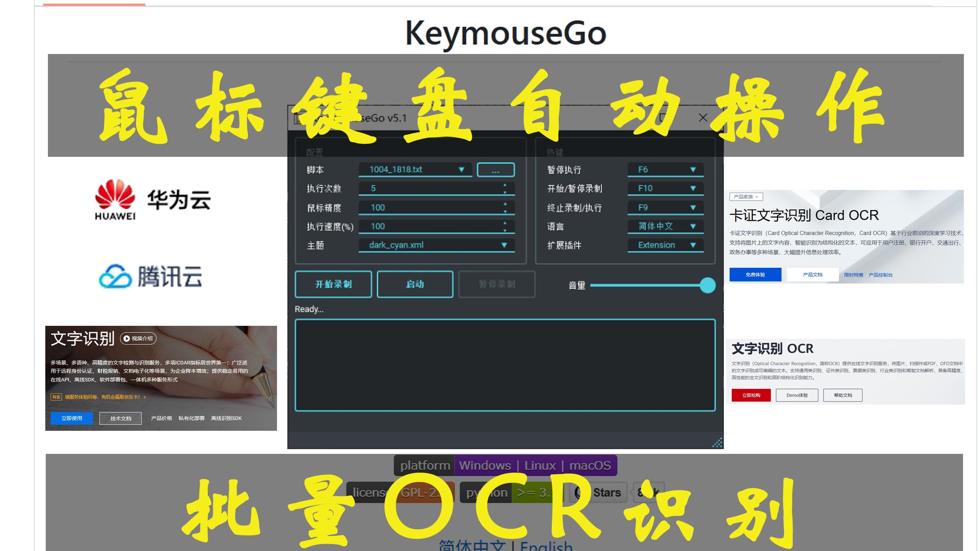Increase 执行次数 using the up arrow
The width and height of the screenshot is (980, 551).
coord(505,186)
